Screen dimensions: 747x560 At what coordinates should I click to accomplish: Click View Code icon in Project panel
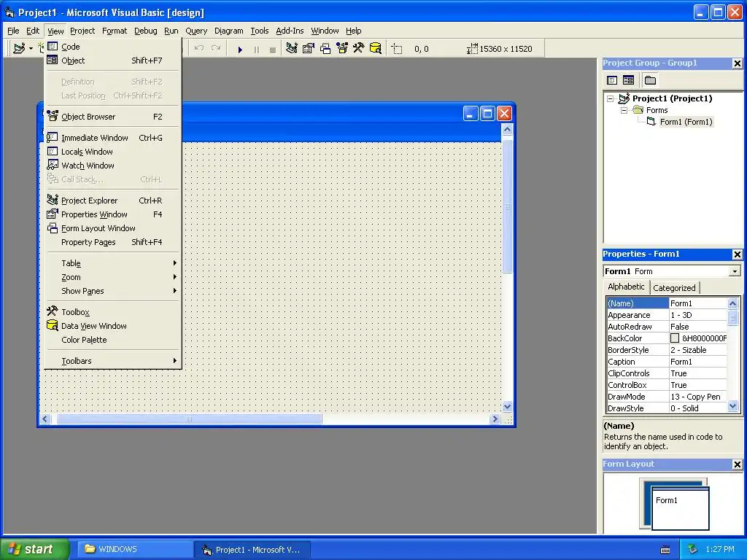(x=612, y=80)
